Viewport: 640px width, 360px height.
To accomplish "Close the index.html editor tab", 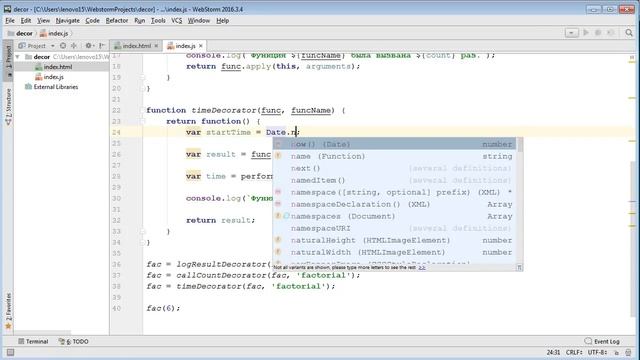I will [156, 46].
